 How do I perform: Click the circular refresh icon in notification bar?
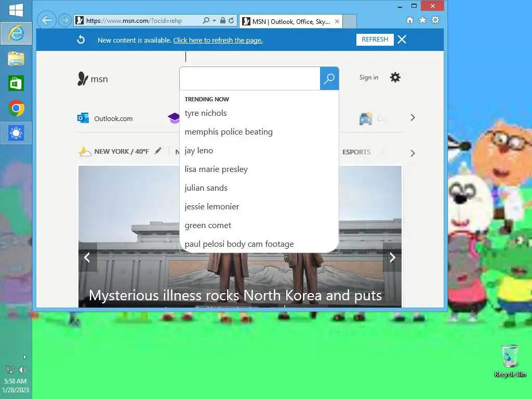pos(81,39)
